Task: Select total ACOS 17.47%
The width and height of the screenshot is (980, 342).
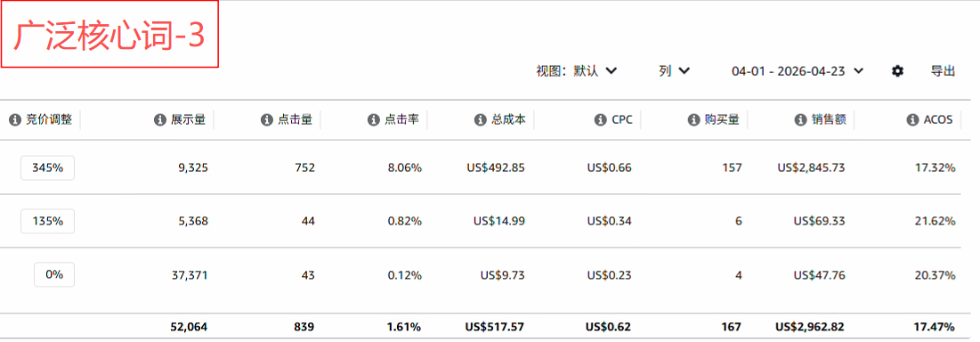Action: click(x=934, y=326)
